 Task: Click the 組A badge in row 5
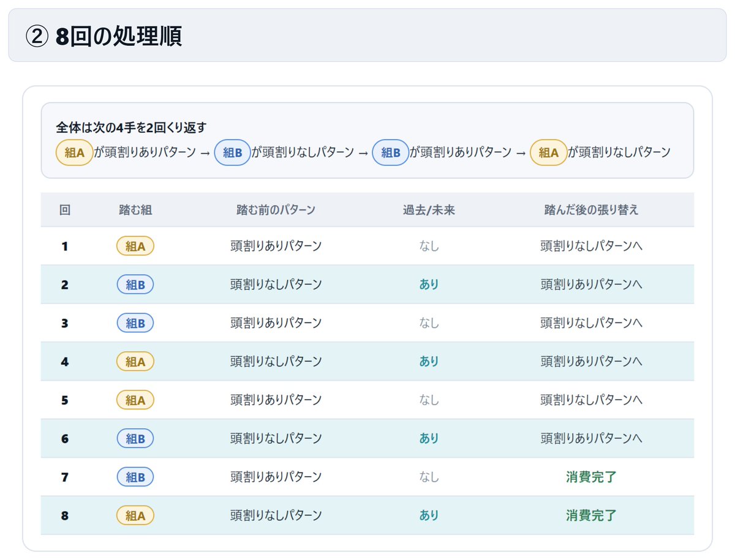(x=135, y=400)
